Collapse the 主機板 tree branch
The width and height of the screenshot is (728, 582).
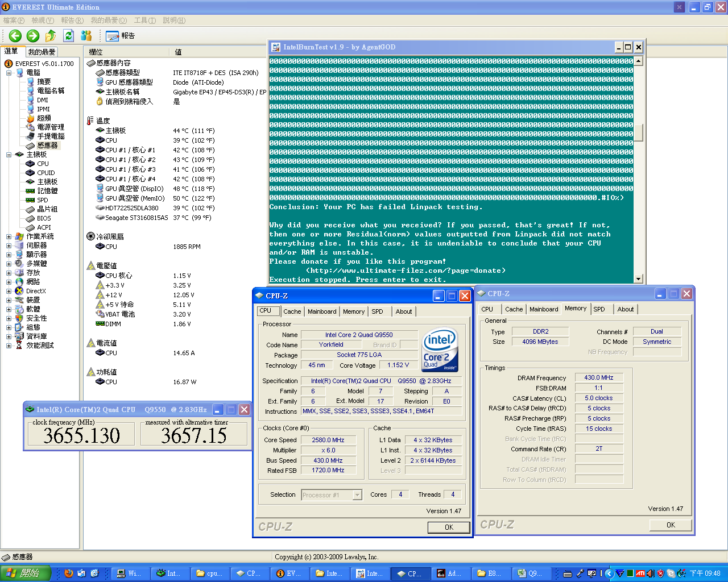coord(9,155)
